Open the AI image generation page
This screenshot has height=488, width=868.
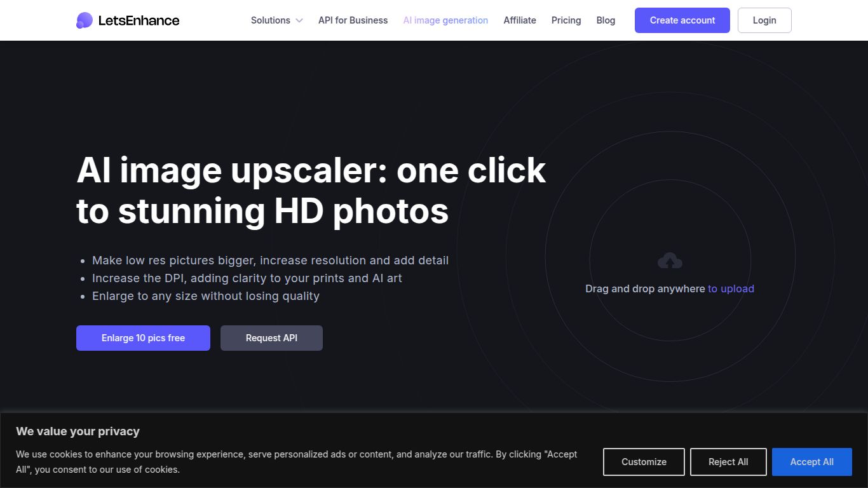[445, 20]
